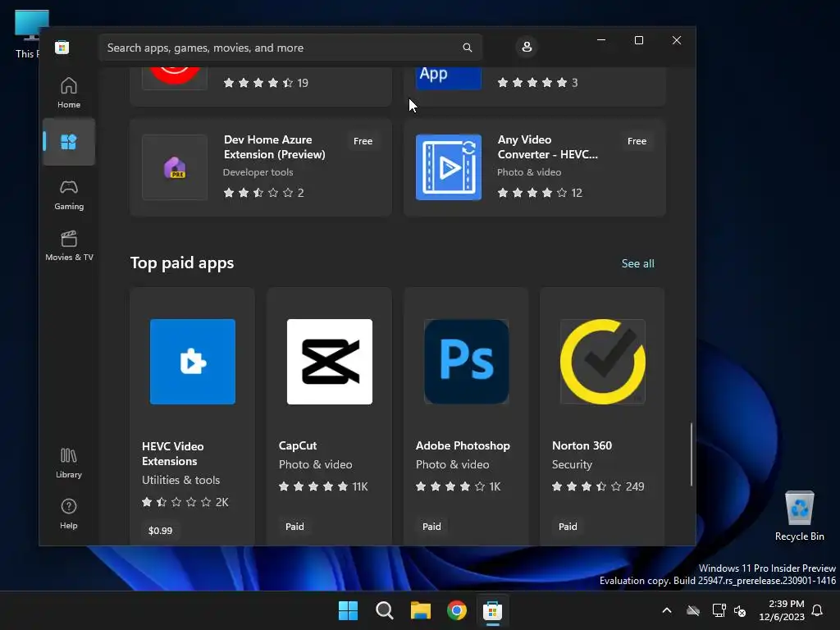840x630 pixels.
Task: Click the muted volume tray icon
Action: [x=741, y=610]
